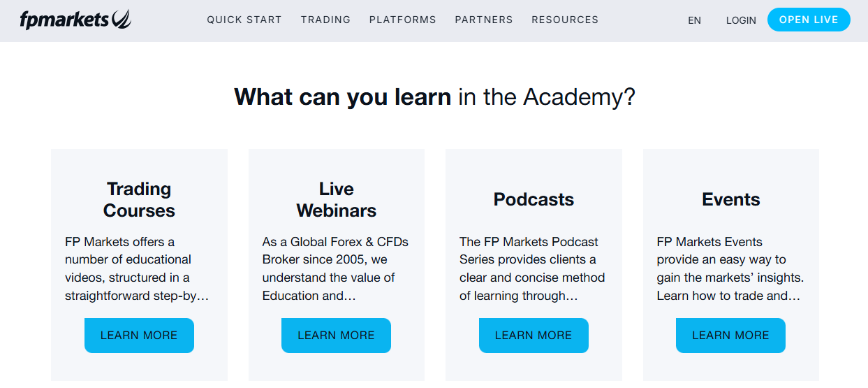
Task: Expand the Partners navigation menu
Action: (483, 20)
